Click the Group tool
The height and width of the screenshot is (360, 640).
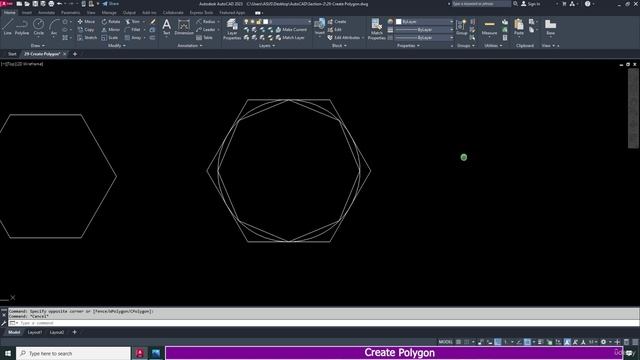pyautogui.click(x=462, y=27)
